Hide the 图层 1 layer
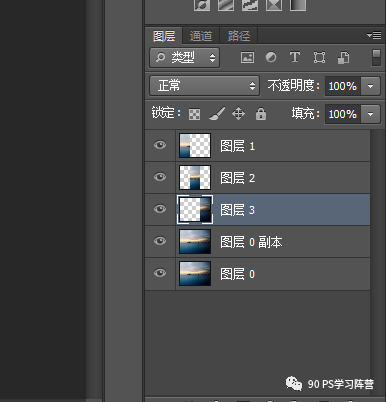386x402 pixels. click(160, 145)
